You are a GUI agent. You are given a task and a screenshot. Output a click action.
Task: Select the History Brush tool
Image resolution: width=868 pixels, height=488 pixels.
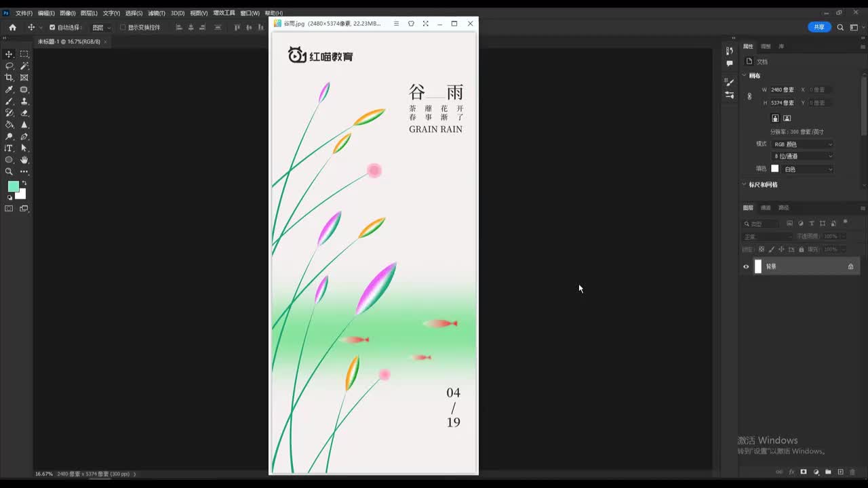point(9,113)
